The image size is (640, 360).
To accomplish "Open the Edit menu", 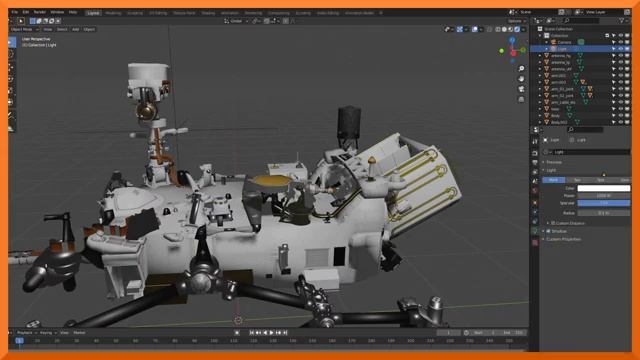I will click(x=26, y=12).
